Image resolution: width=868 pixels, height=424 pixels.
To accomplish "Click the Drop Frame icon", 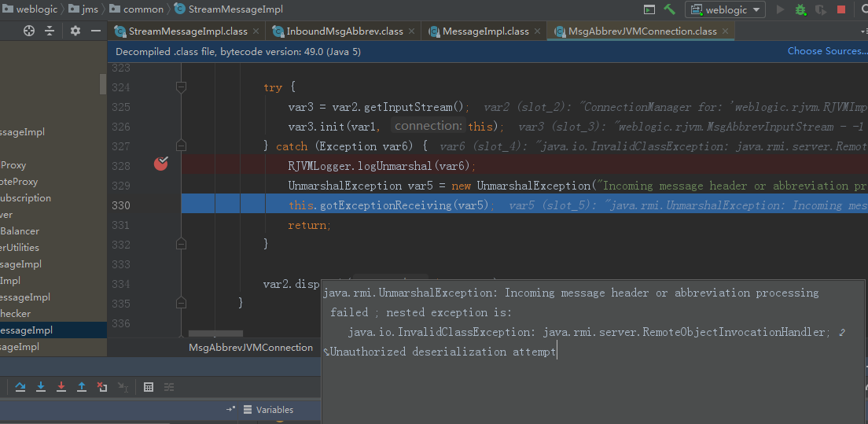I will pos(102,387).
